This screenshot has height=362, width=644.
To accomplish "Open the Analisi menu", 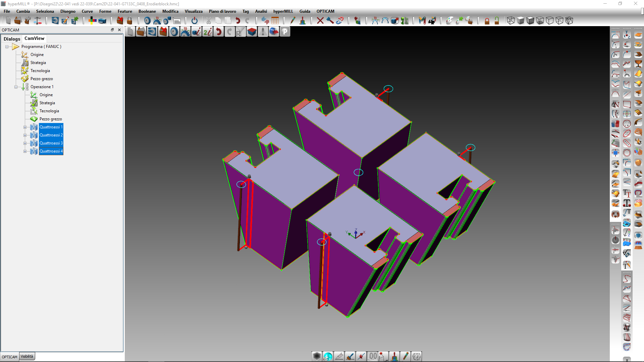I will coord(261,11).
